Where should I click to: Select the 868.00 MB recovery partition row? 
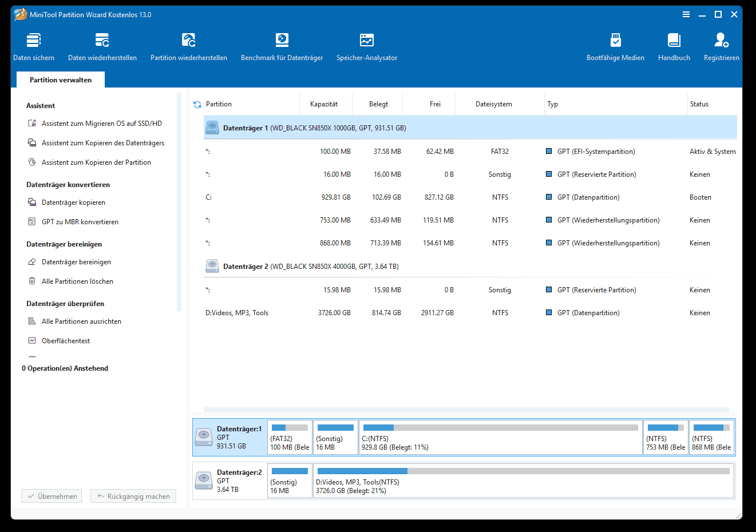pyautogui.click(x=470, y=243)
